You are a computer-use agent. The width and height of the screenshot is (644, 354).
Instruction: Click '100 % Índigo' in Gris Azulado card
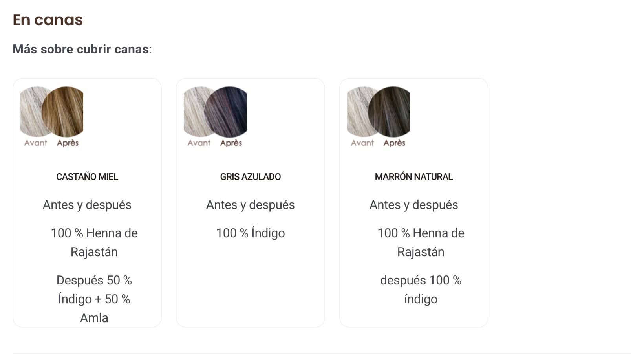(251, 233)
